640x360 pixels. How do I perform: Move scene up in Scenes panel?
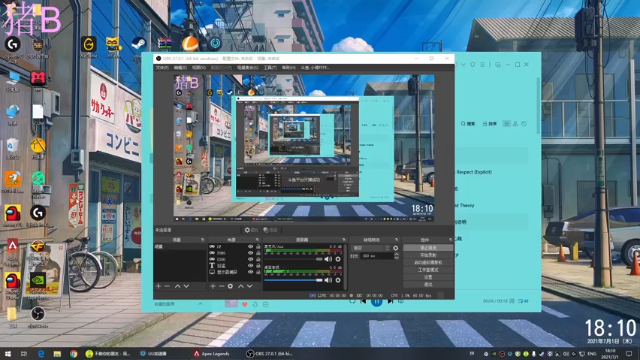pos(177,287)
